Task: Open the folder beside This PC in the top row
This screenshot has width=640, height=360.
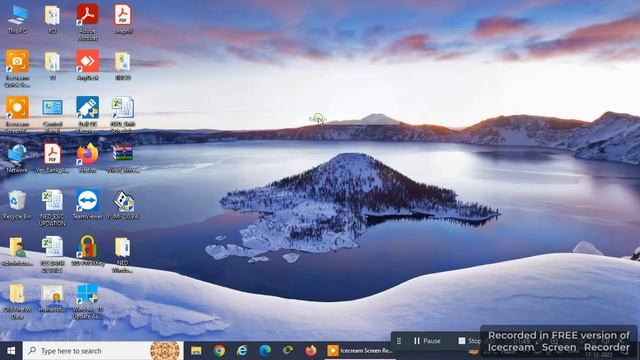Action: click(x=52, y=19)
